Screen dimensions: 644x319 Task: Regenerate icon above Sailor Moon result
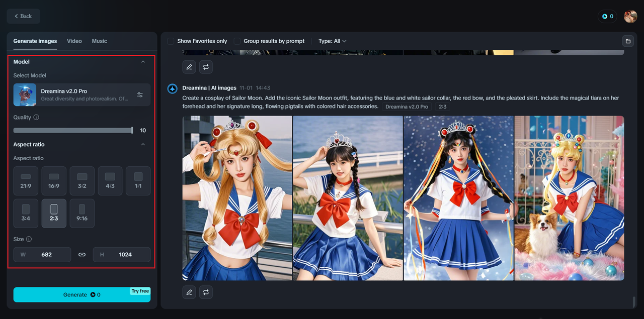tap(206, 67)
